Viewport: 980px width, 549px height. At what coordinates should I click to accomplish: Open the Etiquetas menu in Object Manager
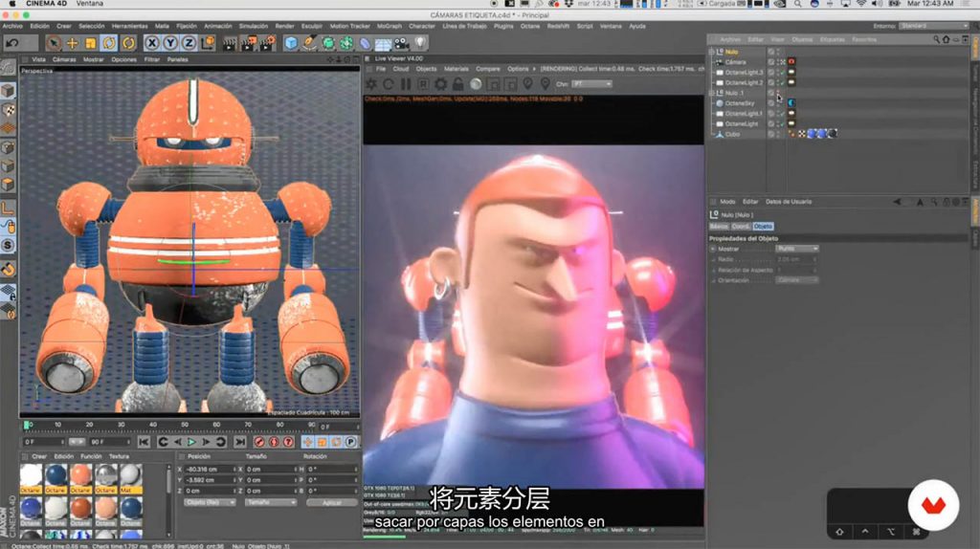click(x=832, y=39)
